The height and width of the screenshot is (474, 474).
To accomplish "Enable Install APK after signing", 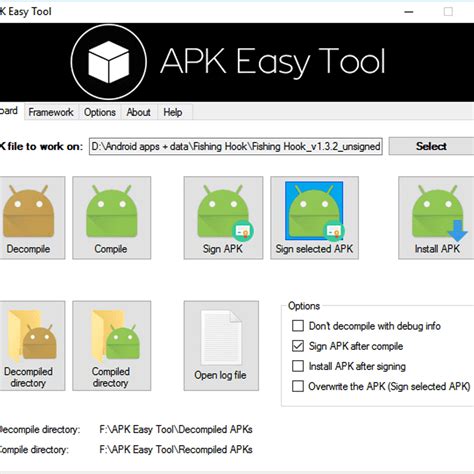I will [x=298, y=366].
